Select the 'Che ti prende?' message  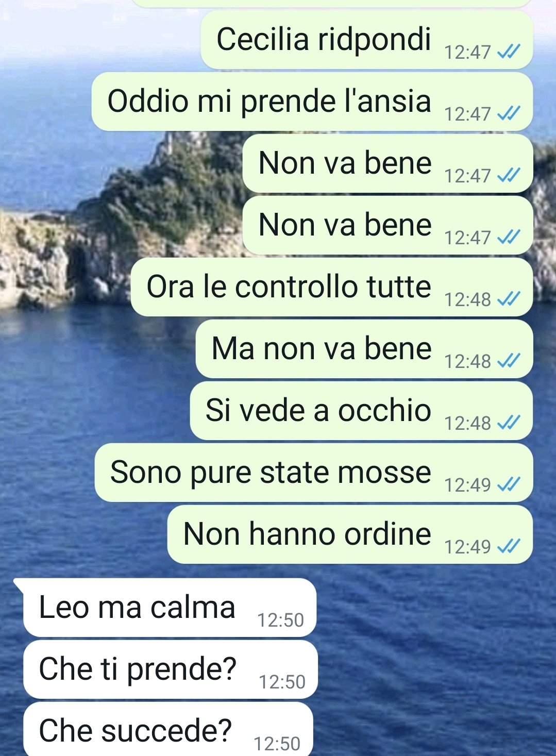click(171, 669)
